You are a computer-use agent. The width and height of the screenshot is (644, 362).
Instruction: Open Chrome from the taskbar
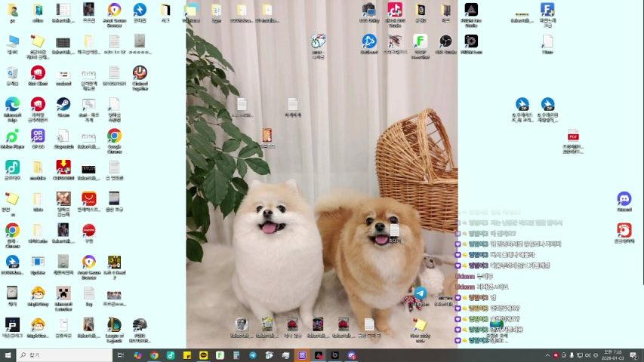click(154, 354)
